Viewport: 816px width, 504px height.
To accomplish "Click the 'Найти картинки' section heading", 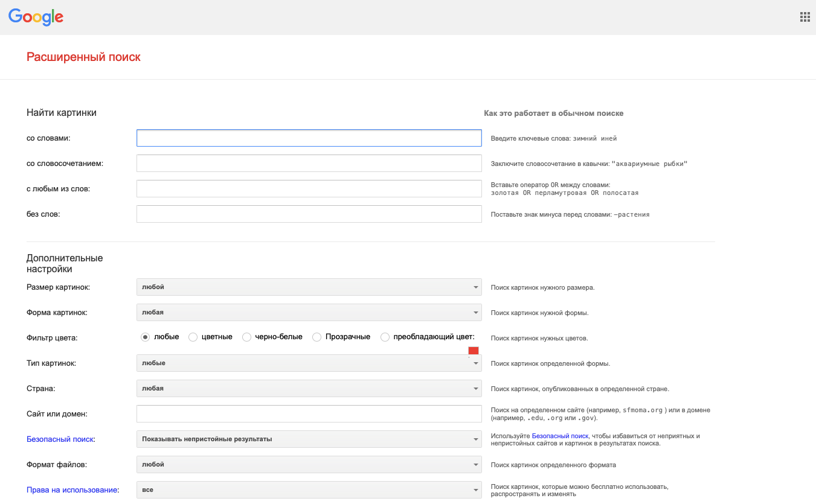I will 62,113.
